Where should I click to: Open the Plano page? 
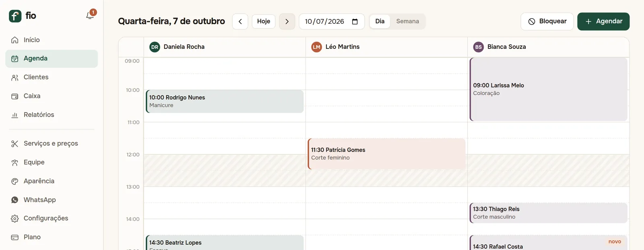[52, 237]
